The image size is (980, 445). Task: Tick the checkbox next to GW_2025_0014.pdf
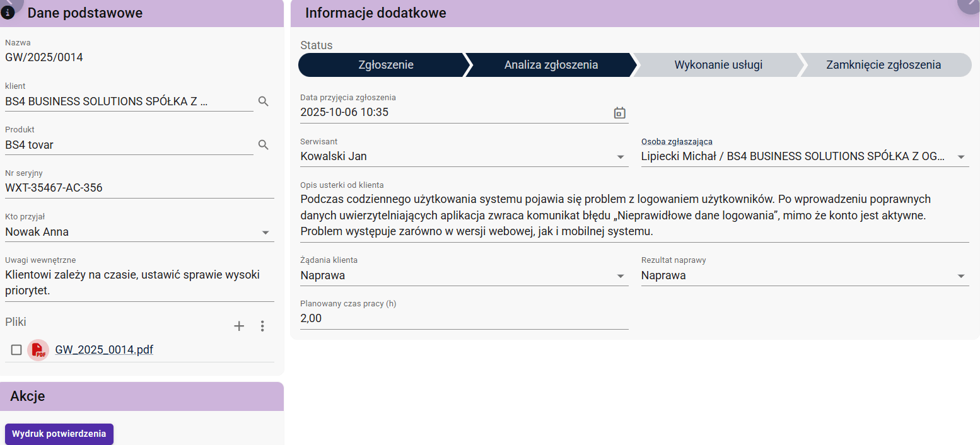click(x=16, y=350)
